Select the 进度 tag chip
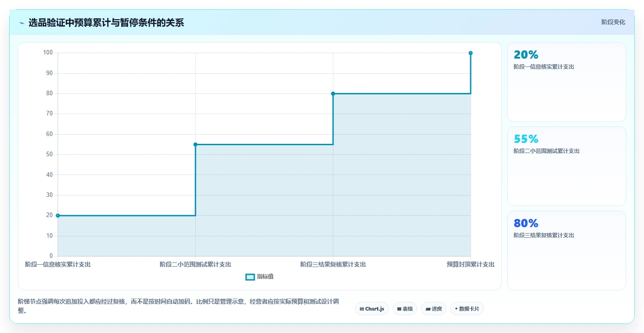The width and height of the screenshot is (644, 333). click(434, 309)
